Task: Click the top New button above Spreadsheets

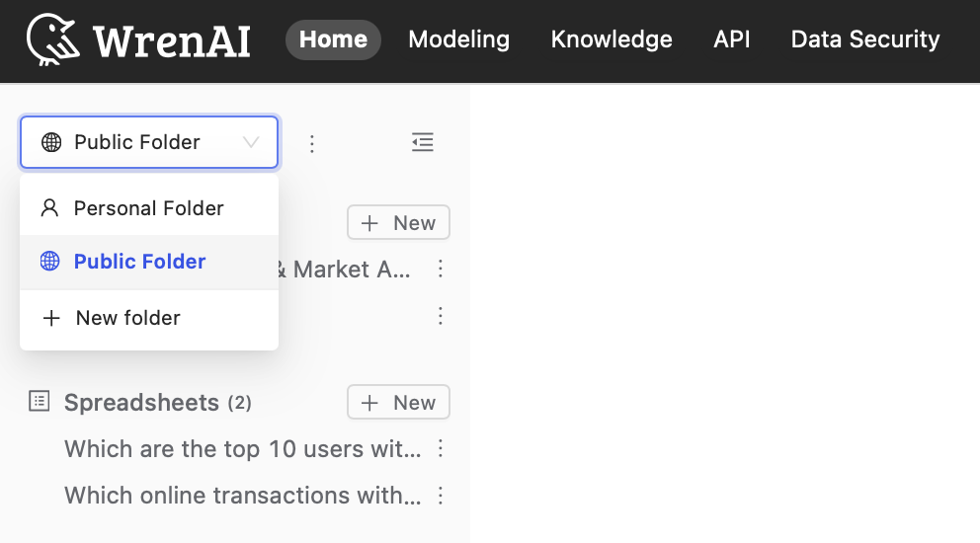Action: [398, 223]
